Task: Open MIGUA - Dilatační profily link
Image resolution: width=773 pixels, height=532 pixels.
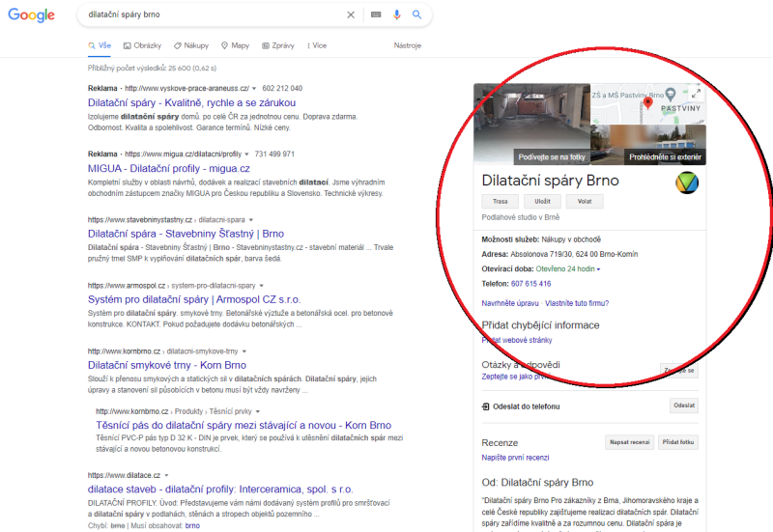Action: pyautogui.click(x=168, y=168)
